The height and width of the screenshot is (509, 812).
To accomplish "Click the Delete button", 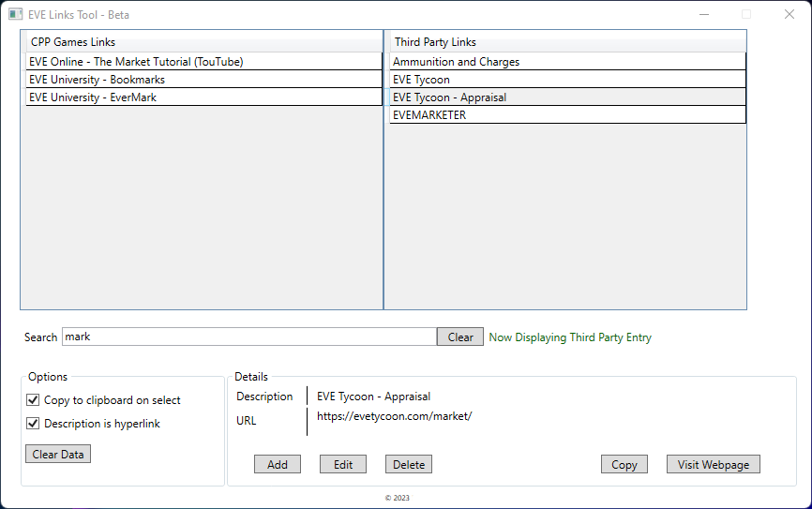I will 409,464.
